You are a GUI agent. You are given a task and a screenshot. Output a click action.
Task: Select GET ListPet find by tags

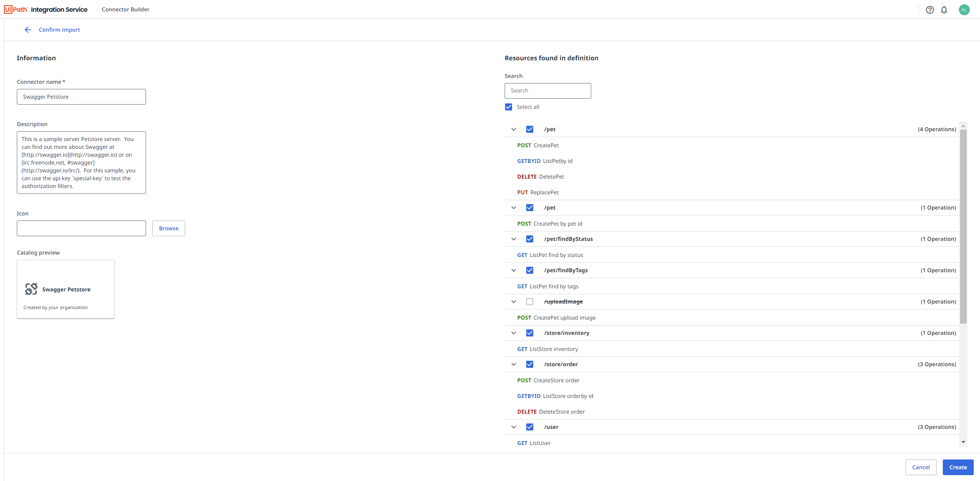click(548, 286)
